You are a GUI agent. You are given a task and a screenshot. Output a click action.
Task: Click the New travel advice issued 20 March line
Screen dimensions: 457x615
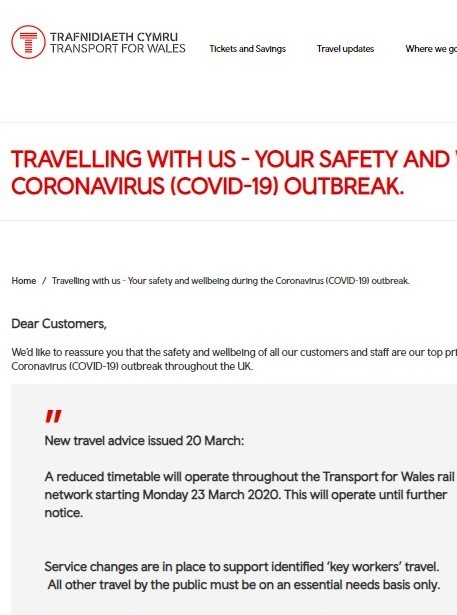pyautogui.click(x=144, y=440)
